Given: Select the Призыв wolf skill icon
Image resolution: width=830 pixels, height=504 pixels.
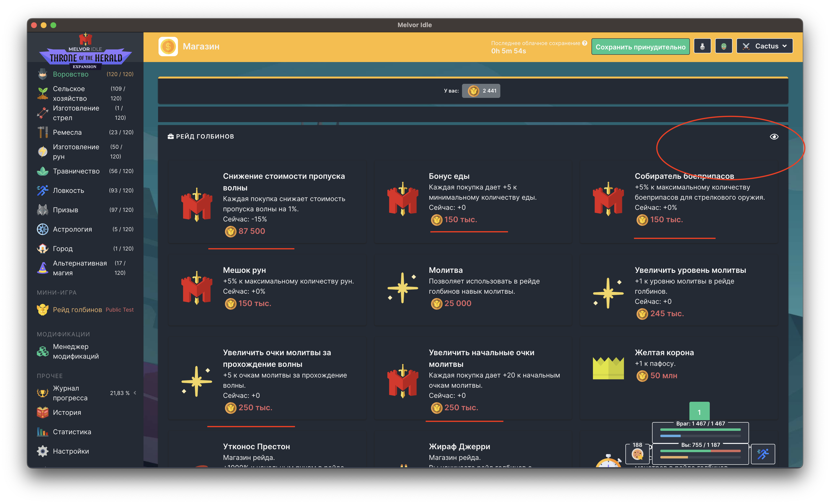Looking at the screenshot, I should coord(42,209).
